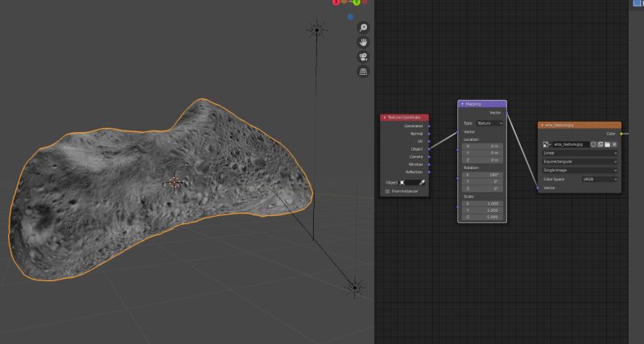Click the image name field in texture node

(x=571, y=144)
